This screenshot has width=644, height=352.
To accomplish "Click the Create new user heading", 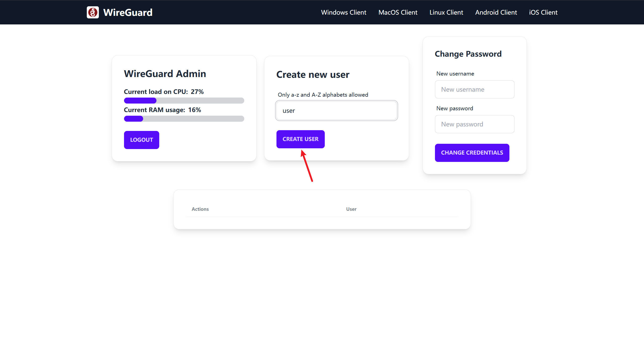I will point(313,75).
